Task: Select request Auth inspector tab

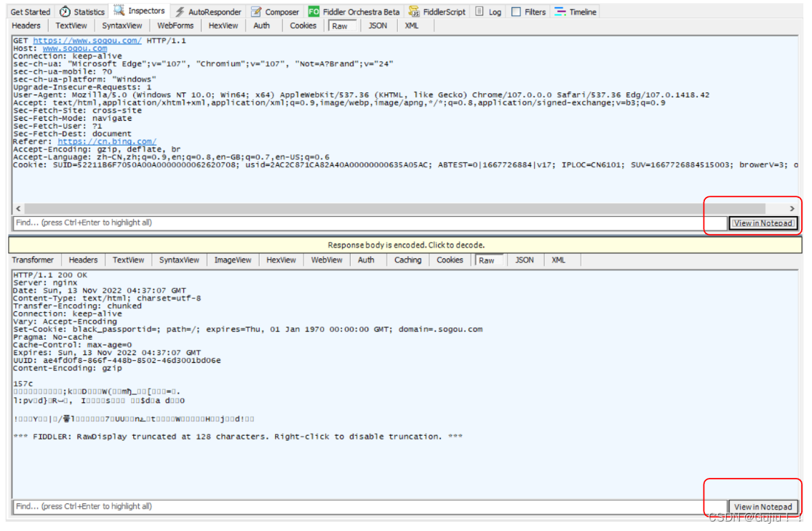Action: [261, 25]
